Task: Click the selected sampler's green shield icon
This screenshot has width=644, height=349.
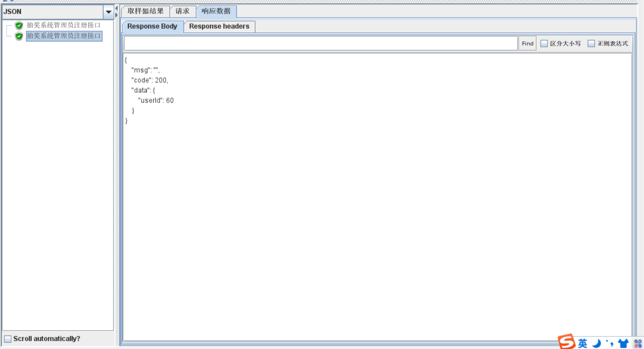Action: 19,36
